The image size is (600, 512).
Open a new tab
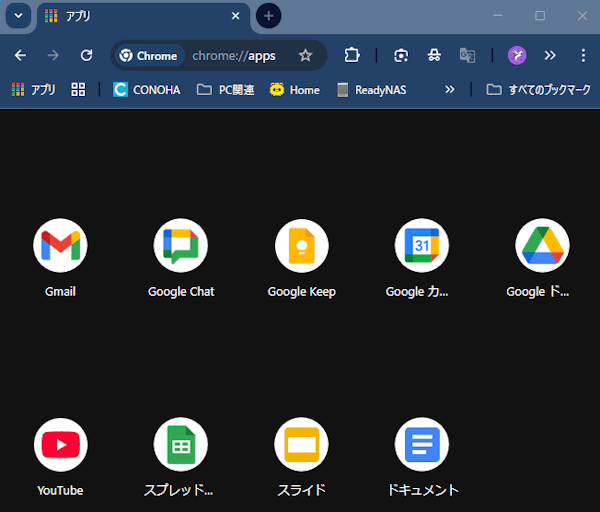click(269, 16)
